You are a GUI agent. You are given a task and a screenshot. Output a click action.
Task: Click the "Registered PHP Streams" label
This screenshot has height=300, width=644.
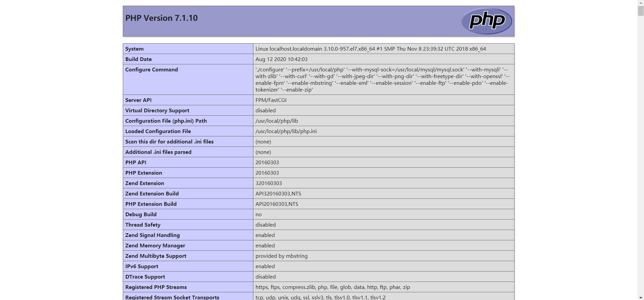tap(156, 287)
